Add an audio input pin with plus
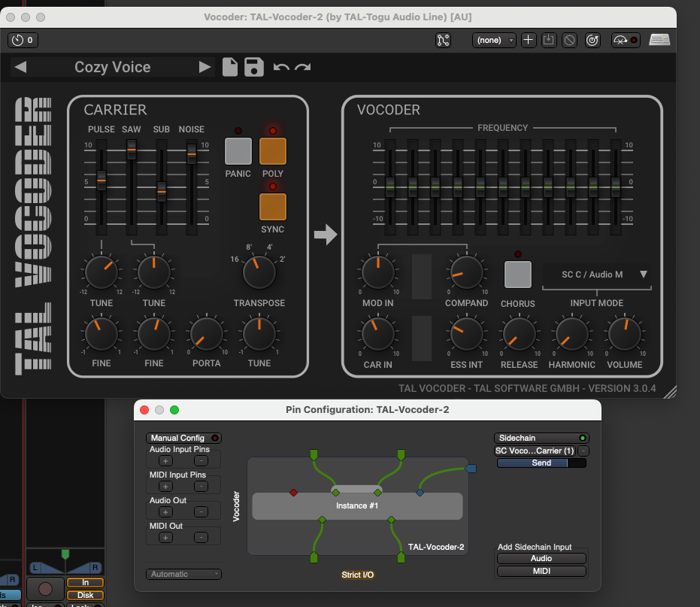The width and height of the screenshot is (700, 607). tap(165, 461)
